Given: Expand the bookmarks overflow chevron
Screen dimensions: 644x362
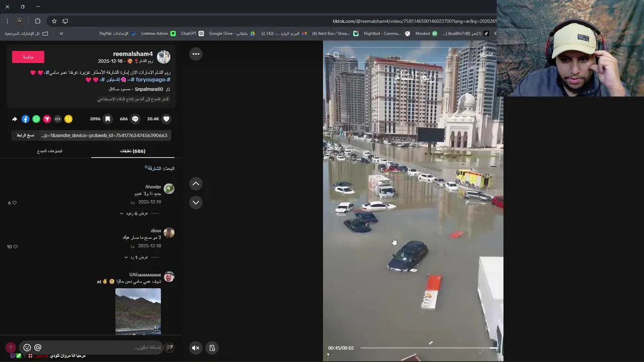Looking at the screenshot, I should pyautogui.click(x=61, y=34).
